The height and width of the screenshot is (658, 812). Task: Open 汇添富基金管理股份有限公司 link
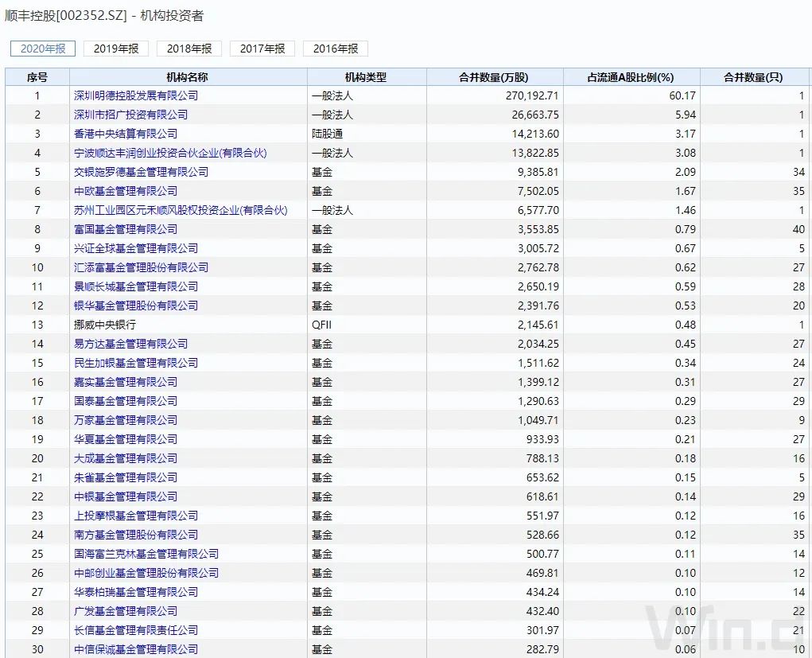141,267
